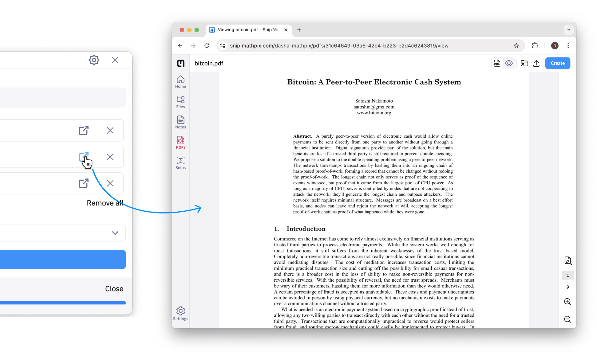Click the Remove all link
This screenshot has width=597, height=364.
point(105,203)
